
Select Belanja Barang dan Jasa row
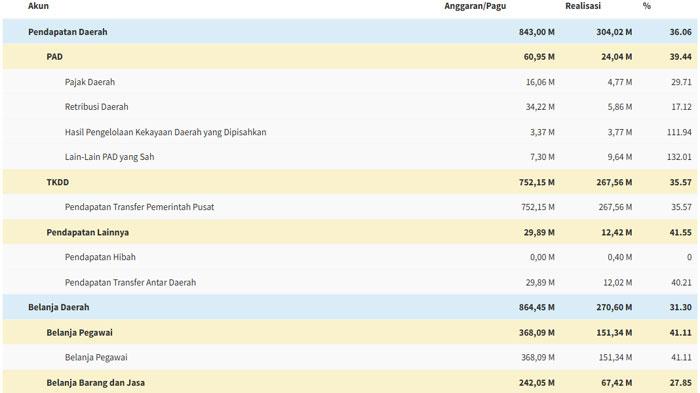pos(350,382)
